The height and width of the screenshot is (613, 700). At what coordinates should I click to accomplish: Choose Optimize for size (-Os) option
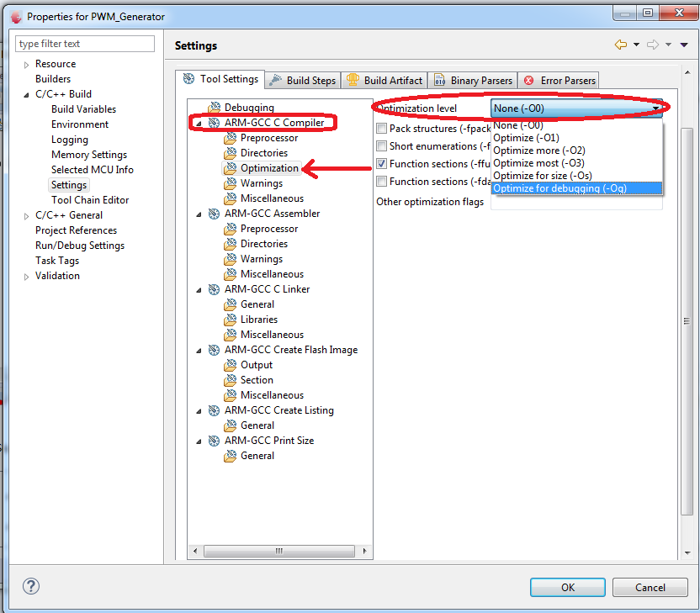pos(576,176)
